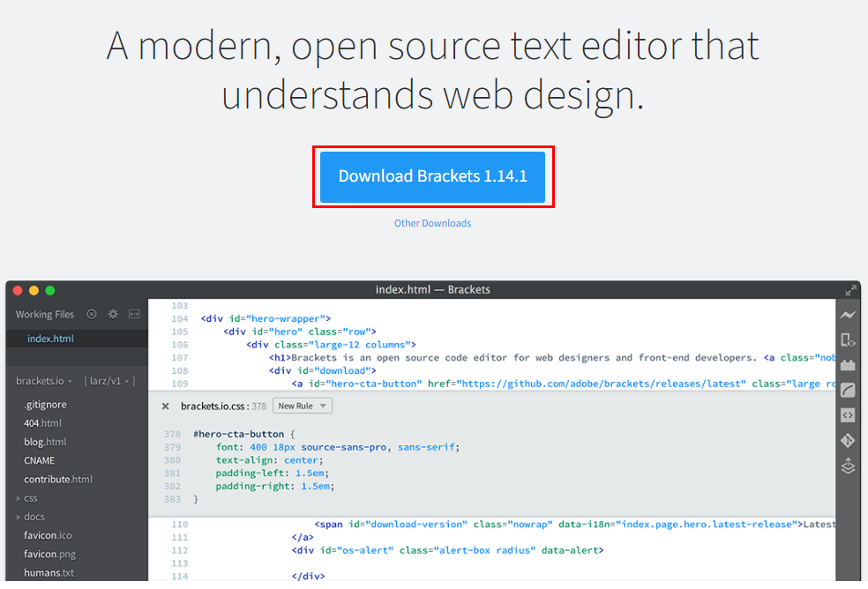Screen dimensions: 868x589
Task: Expand the css folder
Action: [27, 498]
